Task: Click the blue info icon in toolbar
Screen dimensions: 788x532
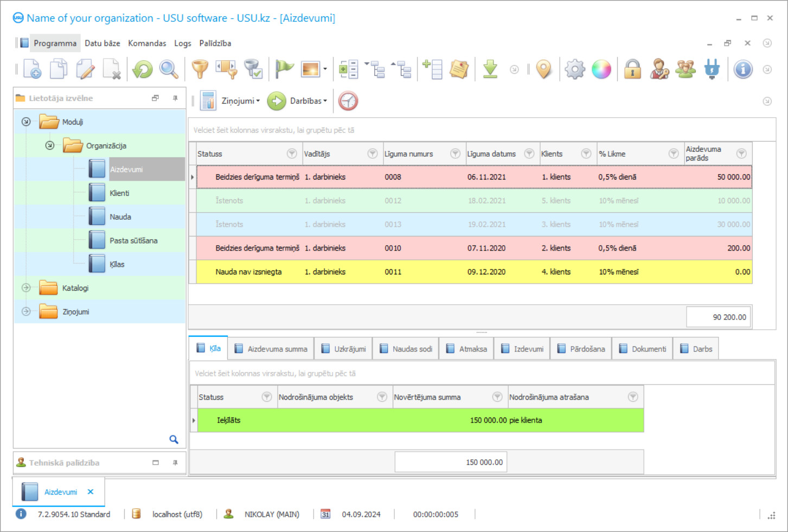Action: 743,69
